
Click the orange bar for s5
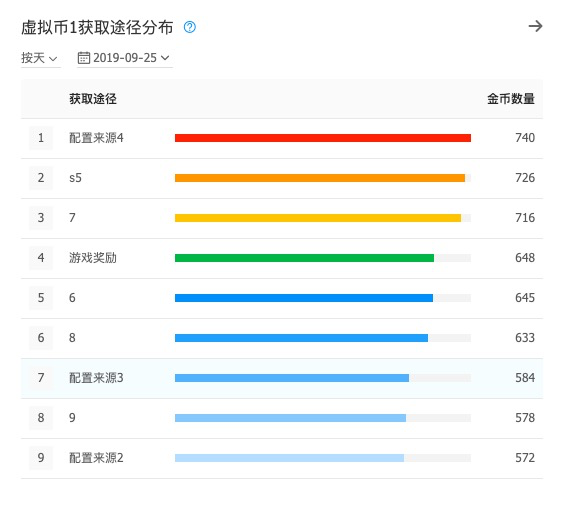click(320, 178)
